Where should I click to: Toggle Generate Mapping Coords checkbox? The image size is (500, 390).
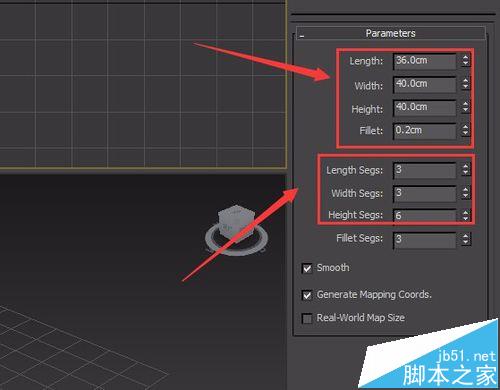[x=307, y=295]
